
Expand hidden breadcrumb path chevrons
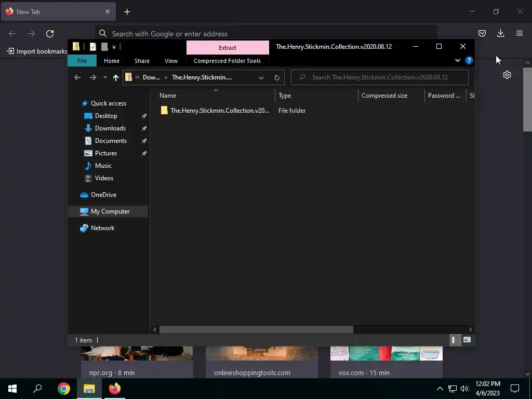(x=137, y=77)
